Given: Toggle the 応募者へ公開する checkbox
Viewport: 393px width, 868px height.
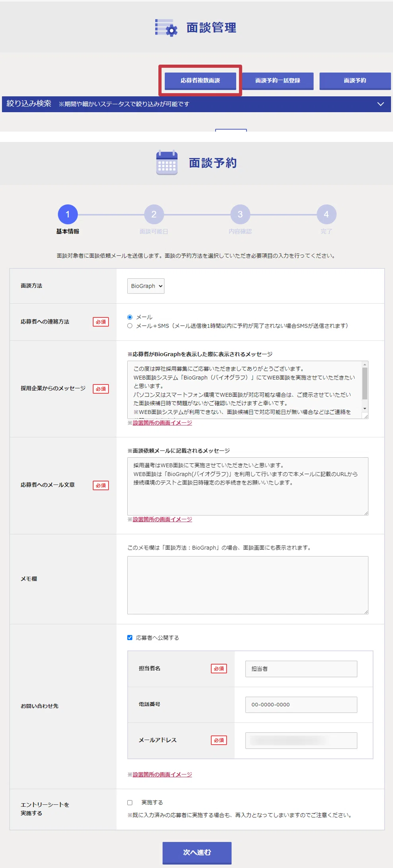Looking at the screenshot, I should point(130,637).
